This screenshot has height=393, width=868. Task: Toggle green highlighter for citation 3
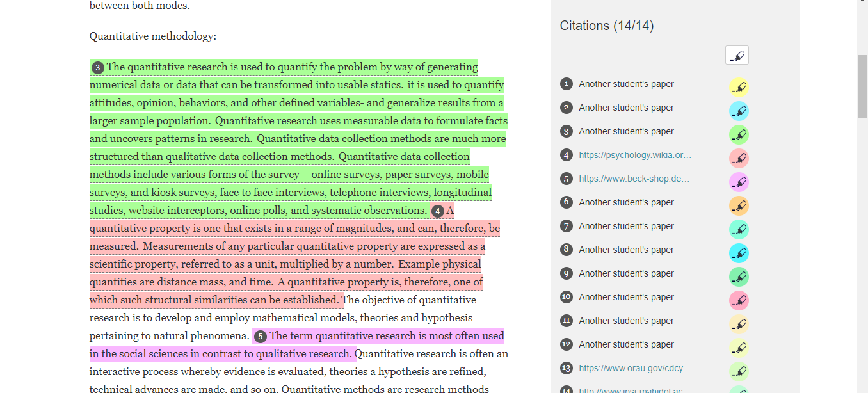click(x=739, y=134)
